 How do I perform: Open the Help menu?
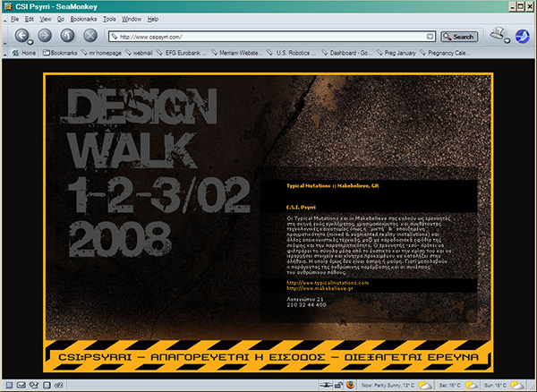[153, 19]
